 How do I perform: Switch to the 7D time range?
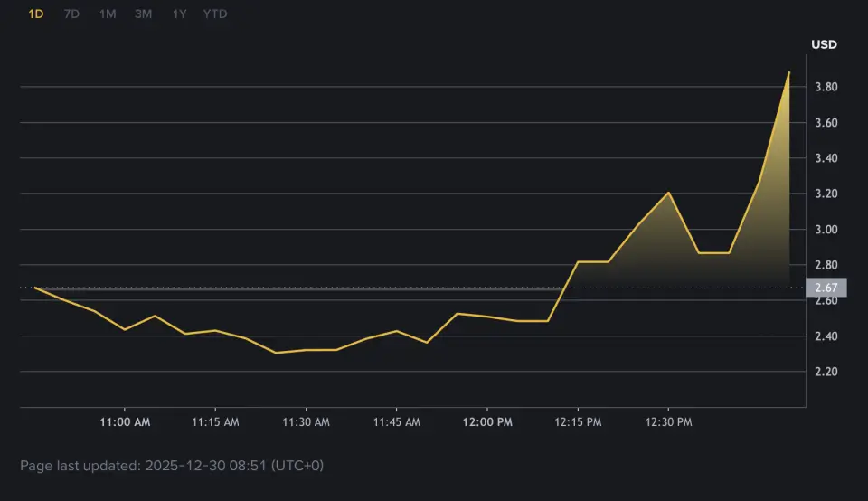[x=71, y=14]
